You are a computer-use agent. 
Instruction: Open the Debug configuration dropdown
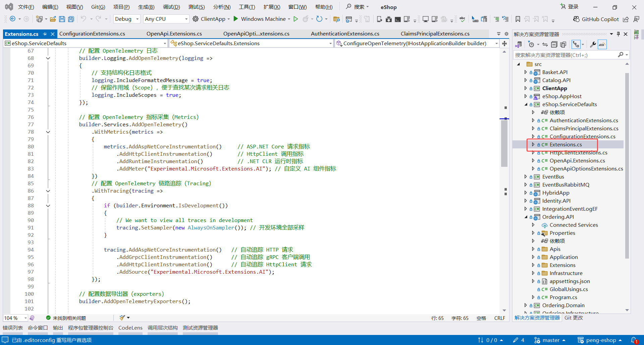(126, 19)
